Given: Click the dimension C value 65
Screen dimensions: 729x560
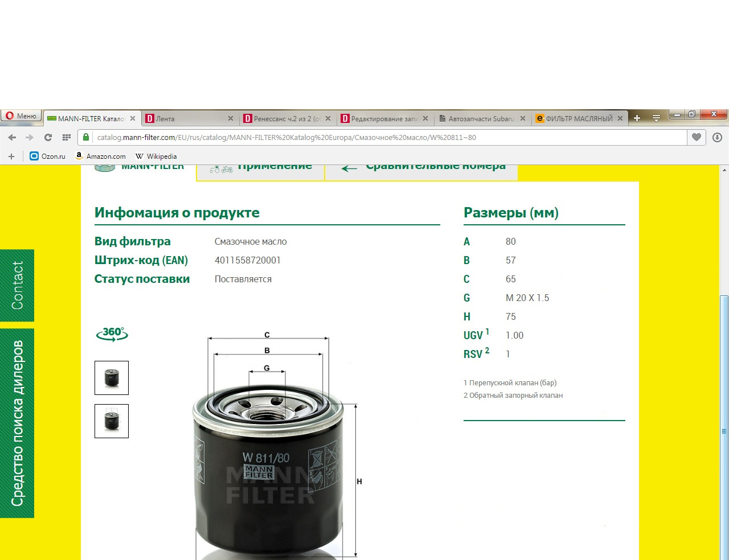Looking at the screenshot, I should pos(511,279).
